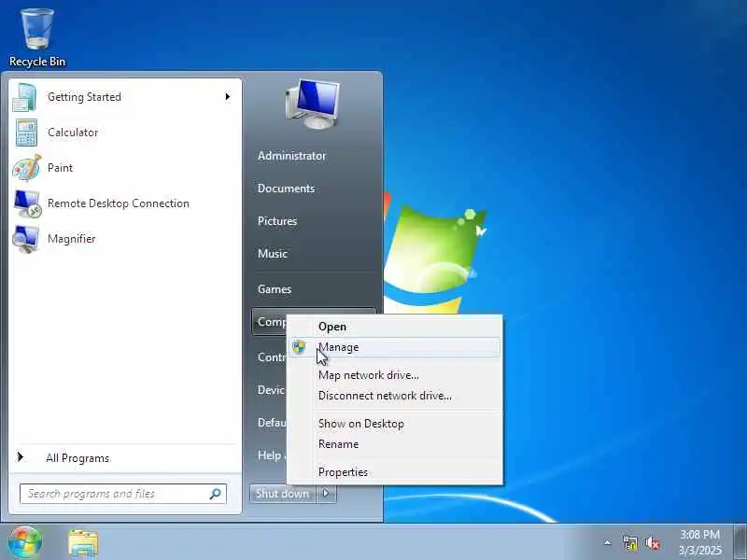This screenshot has height=560, width=747.
Task: Select Map network drive option
Action: [394, 375]
